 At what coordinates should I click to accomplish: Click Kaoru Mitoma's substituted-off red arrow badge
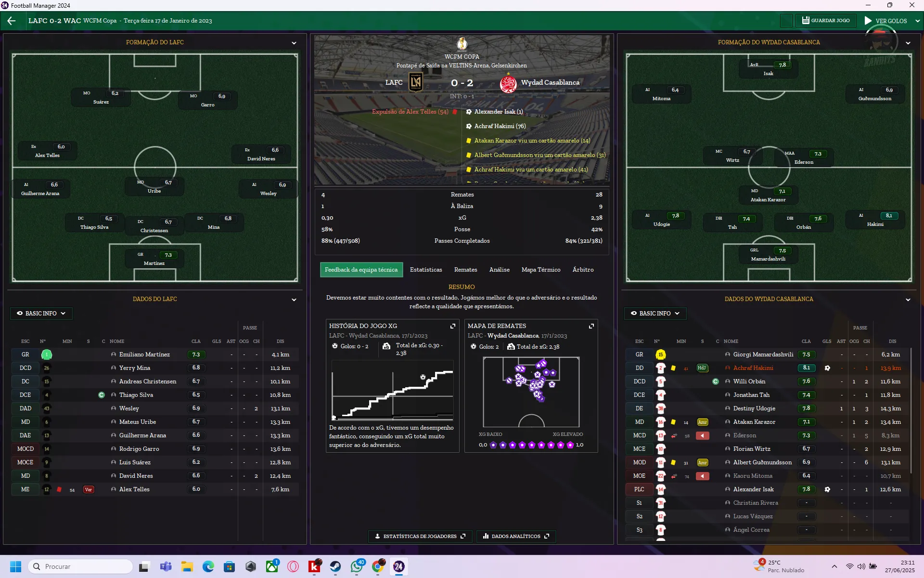click(x=702, y=476)
